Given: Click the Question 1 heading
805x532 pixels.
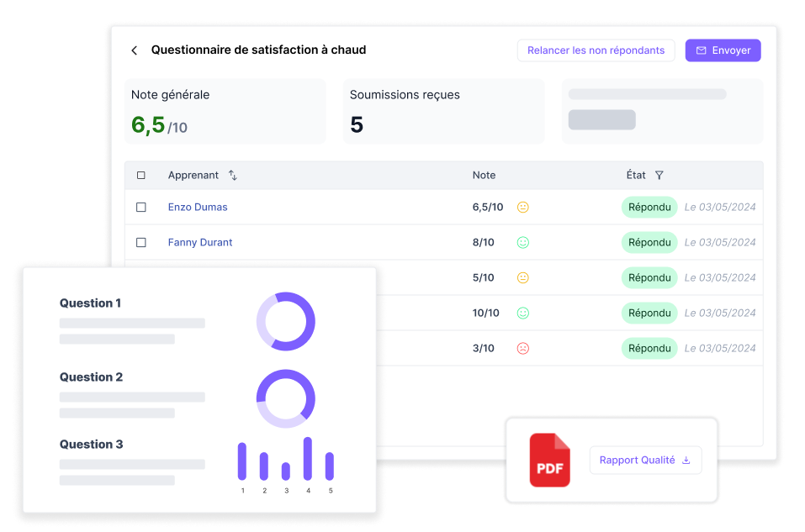Looking at the screenshot, I should point(90,303).
